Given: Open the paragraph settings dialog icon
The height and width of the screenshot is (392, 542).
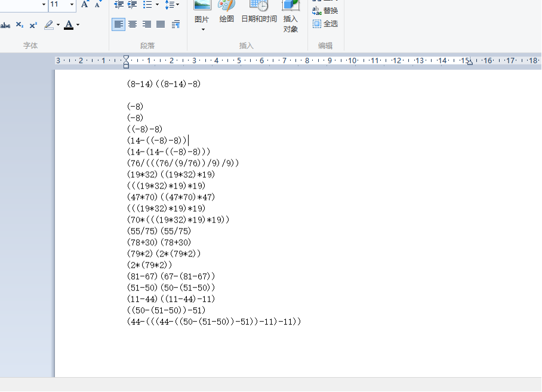Looking at the screenshot, I should (x=175, y=24).
